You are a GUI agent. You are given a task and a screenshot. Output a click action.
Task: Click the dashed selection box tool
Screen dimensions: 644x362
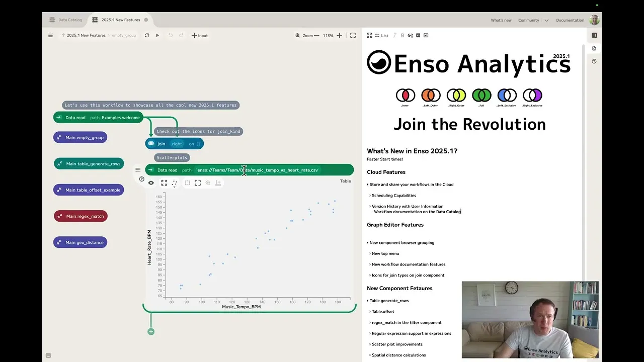[x=187, y=183]
